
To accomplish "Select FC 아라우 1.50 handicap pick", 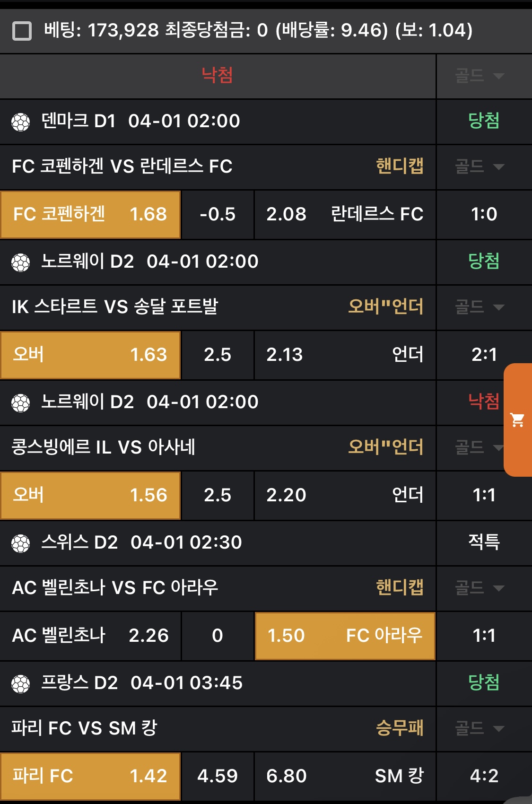I will point(345,636).
